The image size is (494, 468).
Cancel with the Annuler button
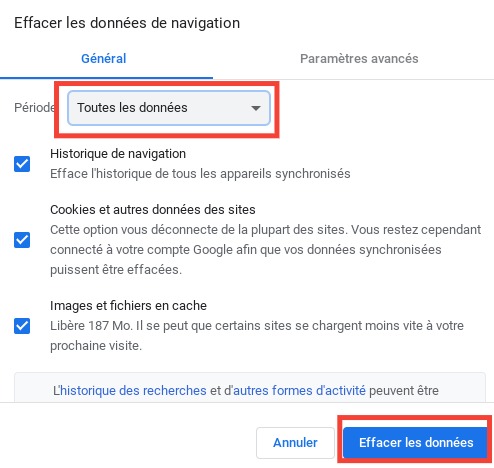pos(295,443)
